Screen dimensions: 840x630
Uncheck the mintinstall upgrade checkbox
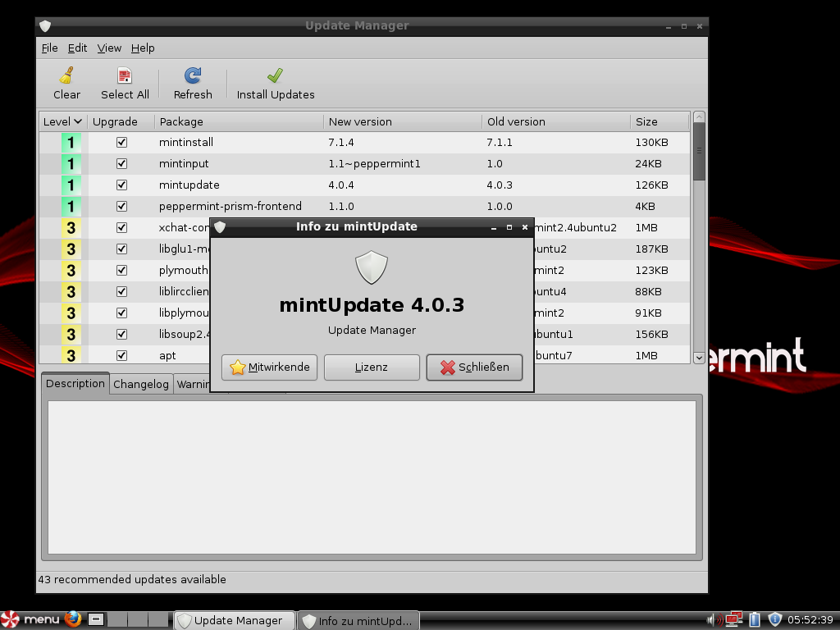[x=121, y=142]
